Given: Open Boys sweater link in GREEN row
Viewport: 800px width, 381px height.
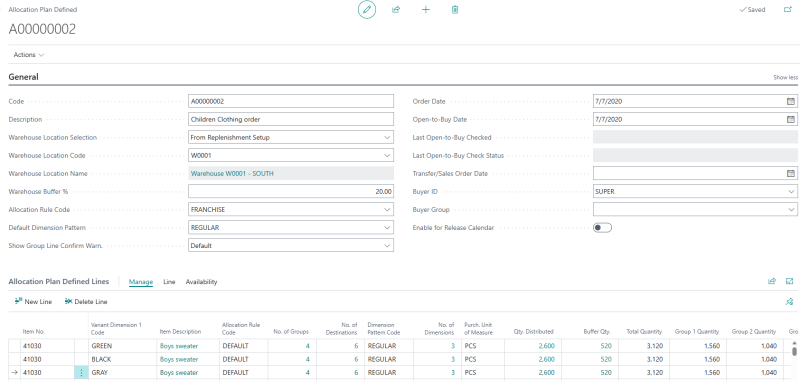Looking at the screenshot, I should tap(179, 346).
